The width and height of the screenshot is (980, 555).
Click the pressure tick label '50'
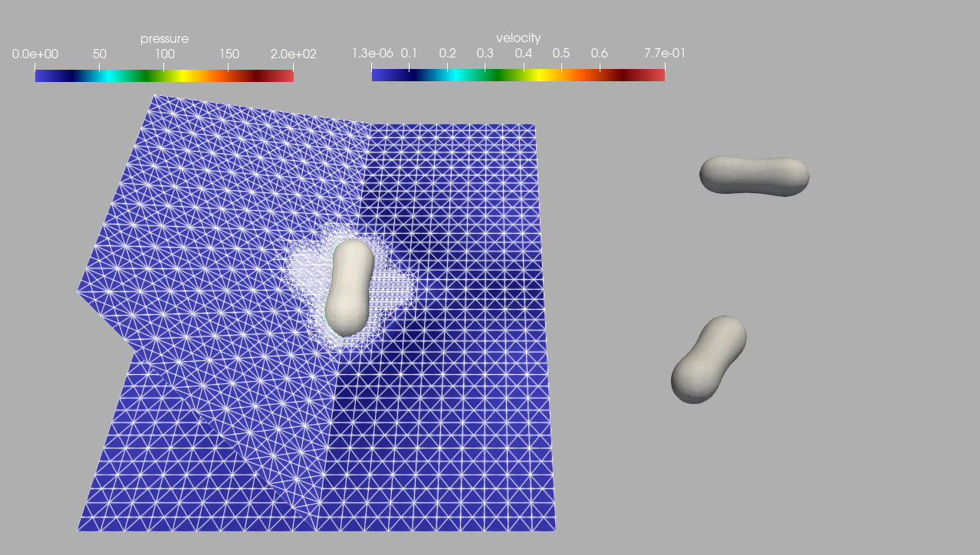pos(100,54)
